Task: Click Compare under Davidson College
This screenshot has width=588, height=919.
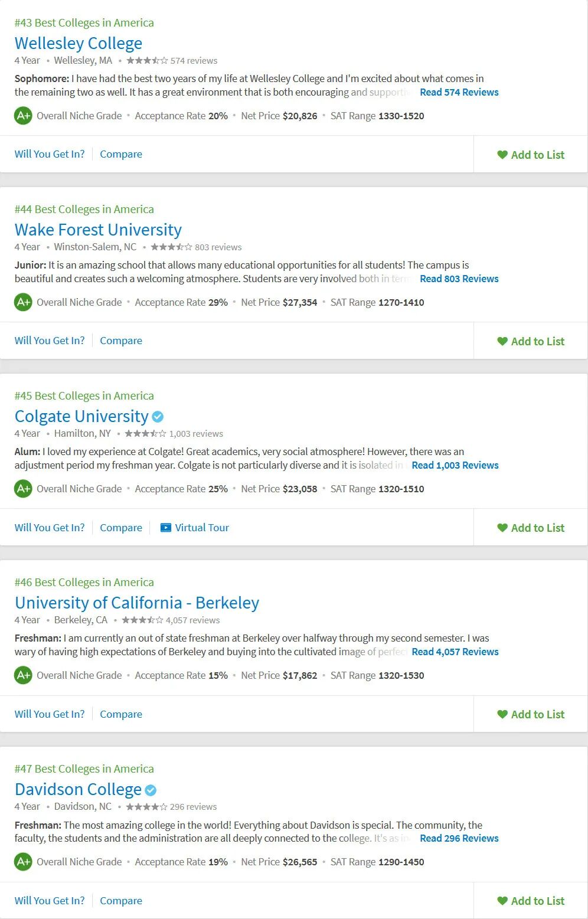Action: click(121, 901)
